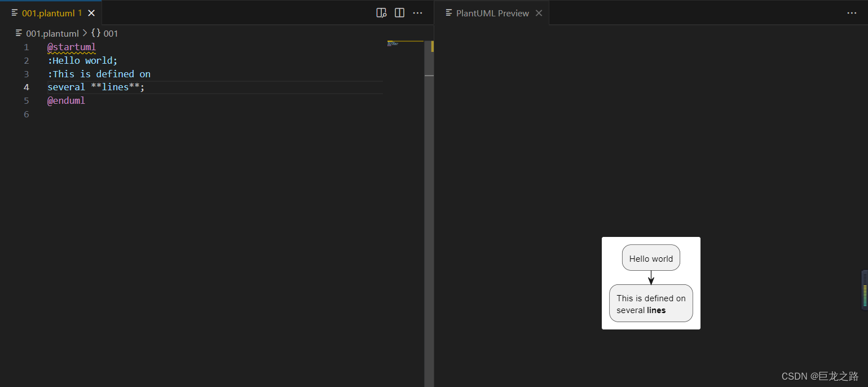Click the 'several **lines**;' code line
868x387 pixels.
coord(96,87)
